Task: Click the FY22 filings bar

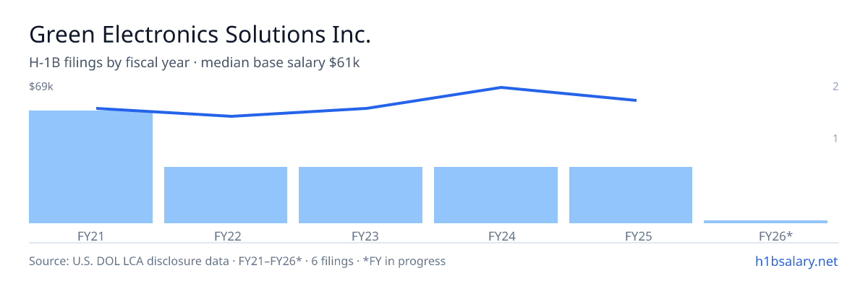Action: coord(226,195)
